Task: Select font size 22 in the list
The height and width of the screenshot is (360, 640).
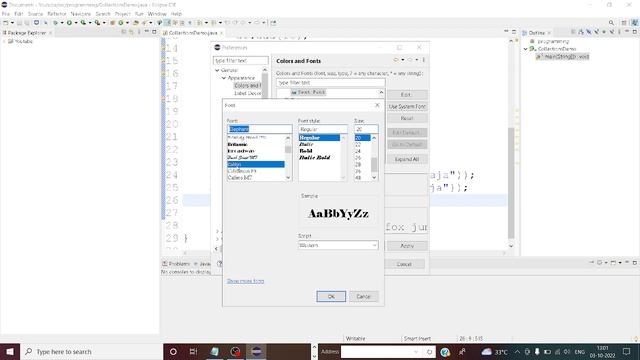Action: click(358, 144)
